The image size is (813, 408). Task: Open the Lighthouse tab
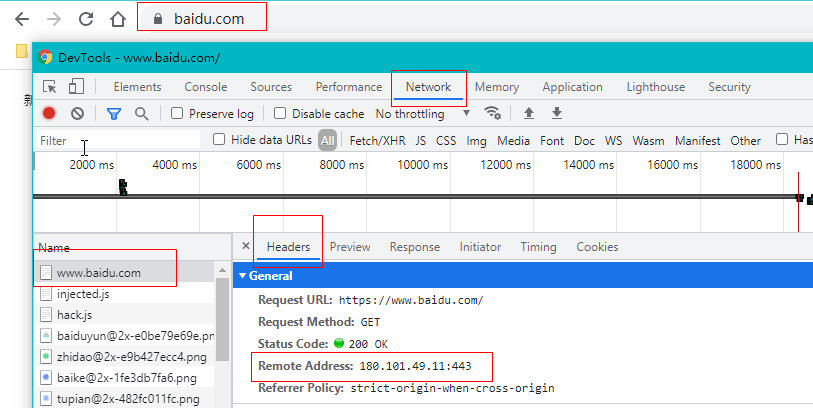click(656, 87)
